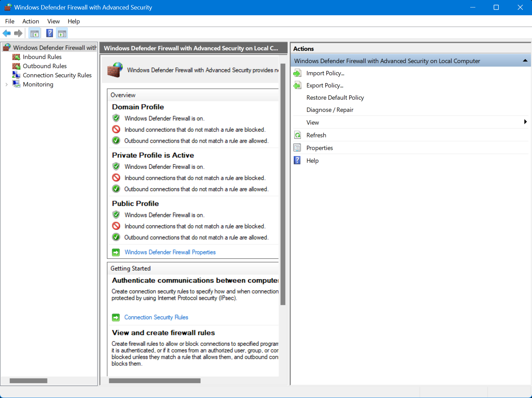This screenshot has width=532, height=398.
Task: Click the Domain Profile heading
Action: point(138,107)
